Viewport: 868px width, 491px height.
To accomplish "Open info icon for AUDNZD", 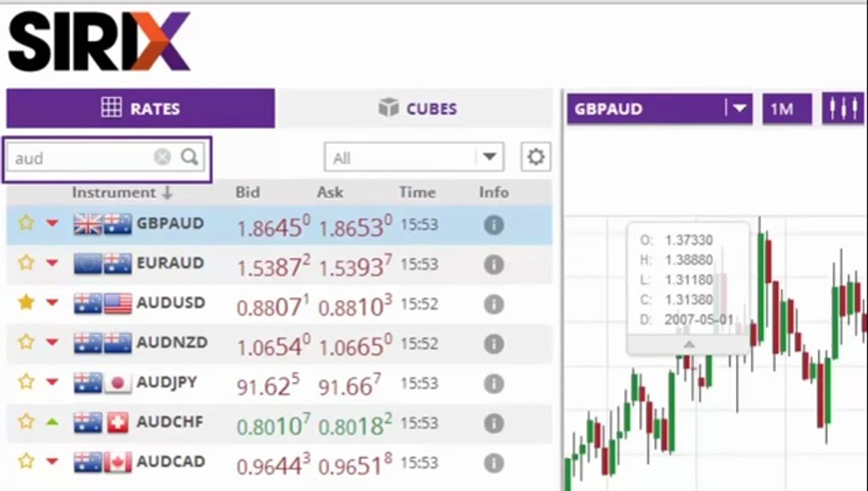I will click(494, 344).
